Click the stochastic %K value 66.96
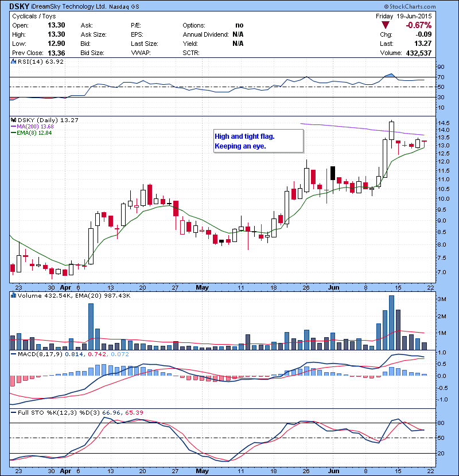 click(x=111, y=412)
